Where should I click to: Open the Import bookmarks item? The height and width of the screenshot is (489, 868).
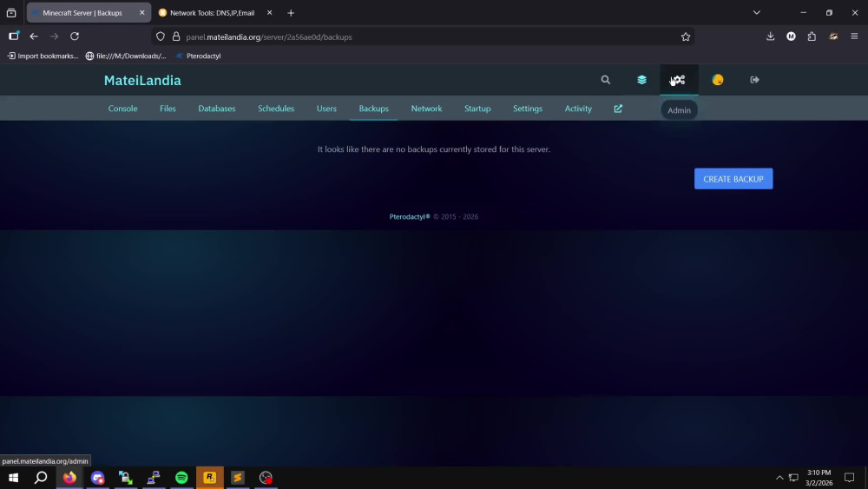[x=43, y=56]
